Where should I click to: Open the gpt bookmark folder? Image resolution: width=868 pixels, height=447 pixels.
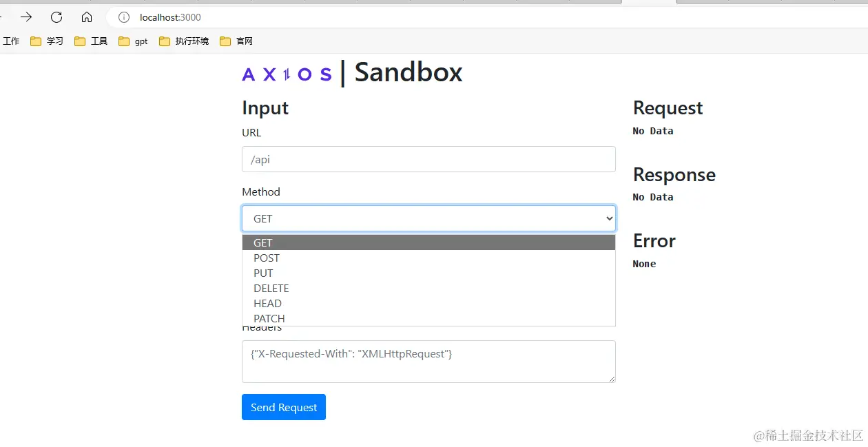coord(134,41)
